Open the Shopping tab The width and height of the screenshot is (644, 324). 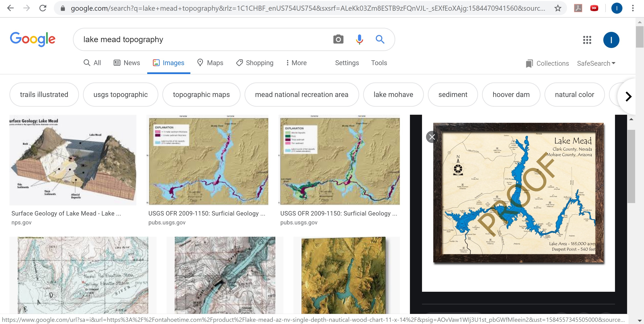[x=255, y=63]
